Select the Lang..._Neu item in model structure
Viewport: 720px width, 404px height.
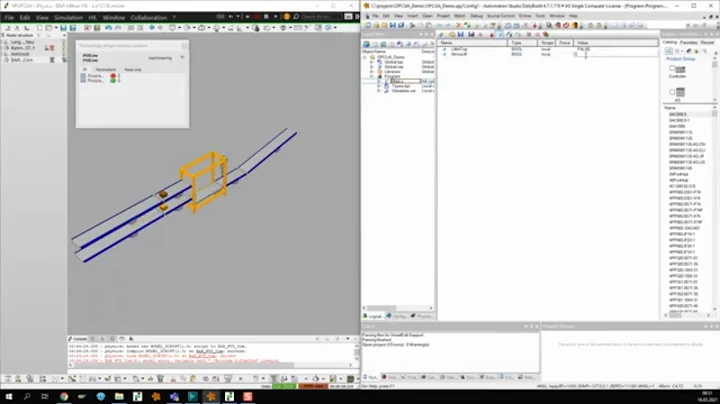pos(22,42)
